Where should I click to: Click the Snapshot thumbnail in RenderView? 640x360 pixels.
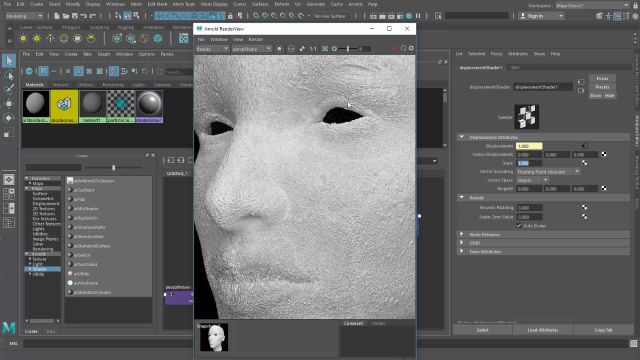214,338
